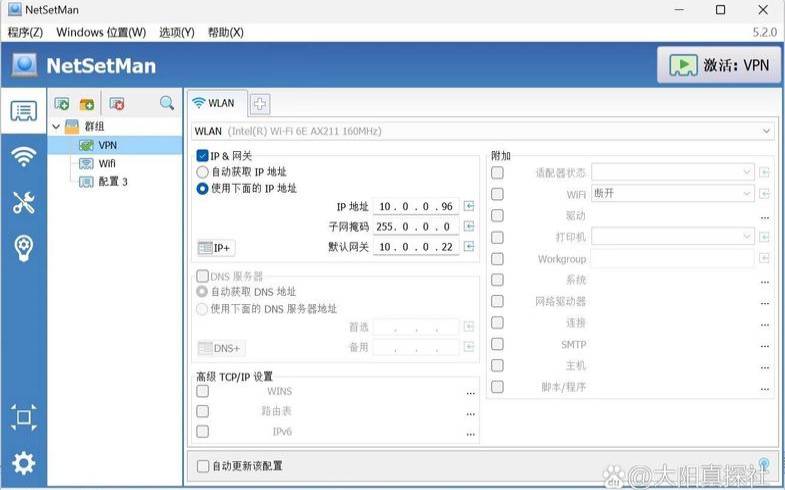Click the NetSetMan logo icon
Viewport: 785px width, 490px height.
click(25, 65)
